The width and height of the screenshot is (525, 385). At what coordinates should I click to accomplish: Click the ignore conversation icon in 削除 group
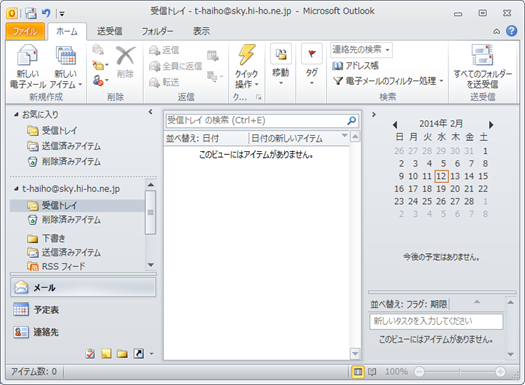pos(98,50)
